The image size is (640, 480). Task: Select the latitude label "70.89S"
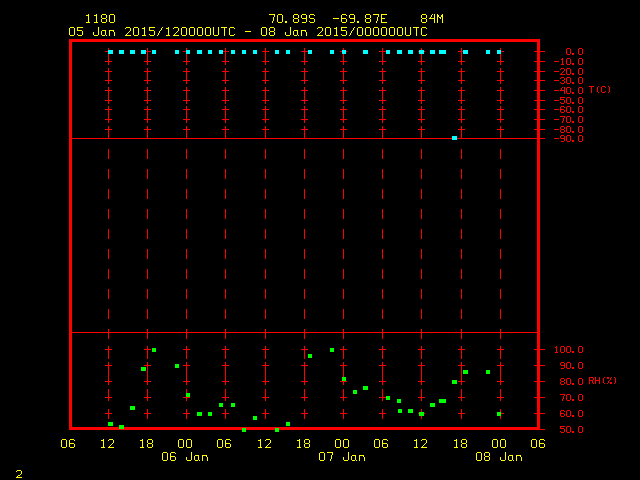[x=293, y=19]
